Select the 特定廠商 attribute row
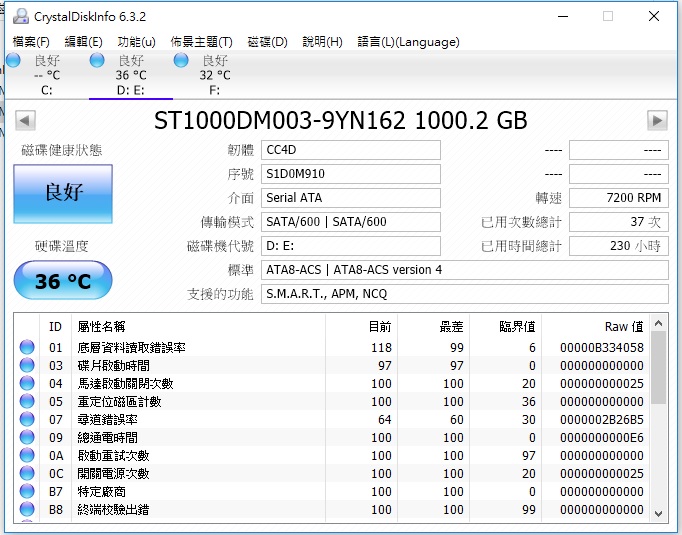Image resolution: width=682 pixels, height=535 pixels. click(x=332, y=492)
